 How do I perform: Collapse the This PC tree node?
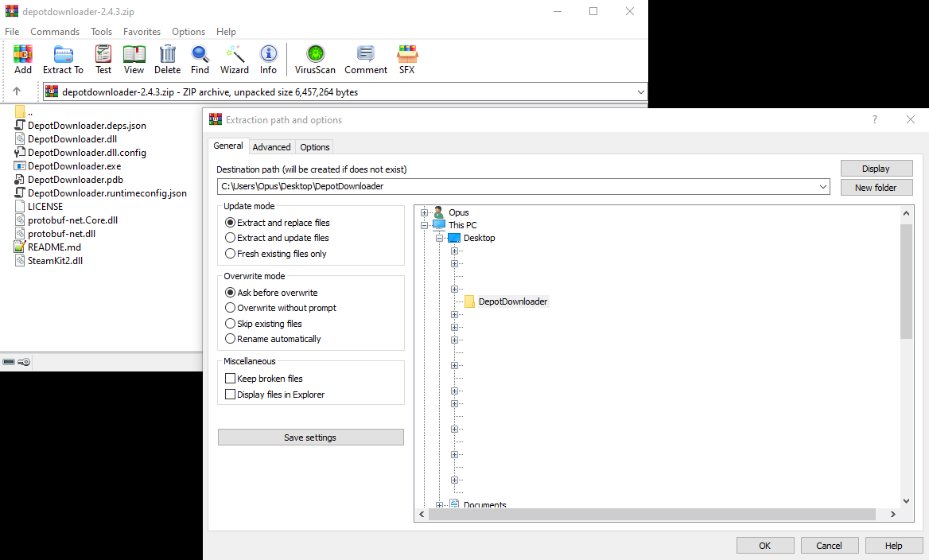(424, 225)
